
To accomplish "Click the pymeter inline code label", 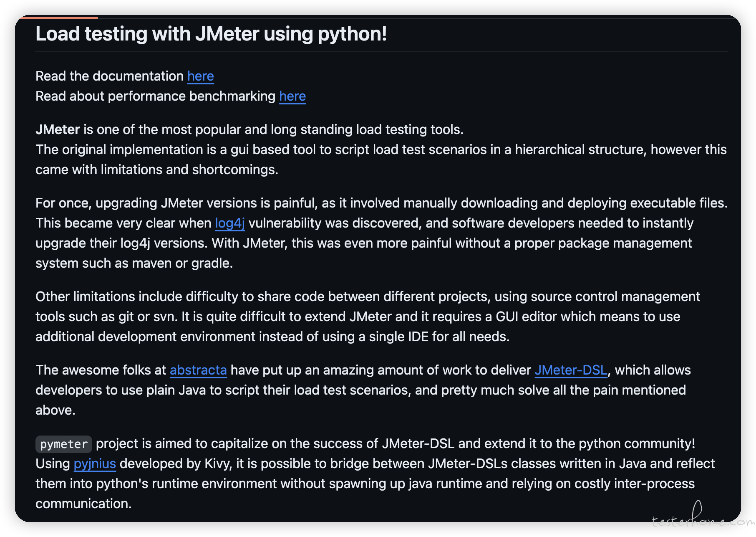I will [x=64, y=444].
